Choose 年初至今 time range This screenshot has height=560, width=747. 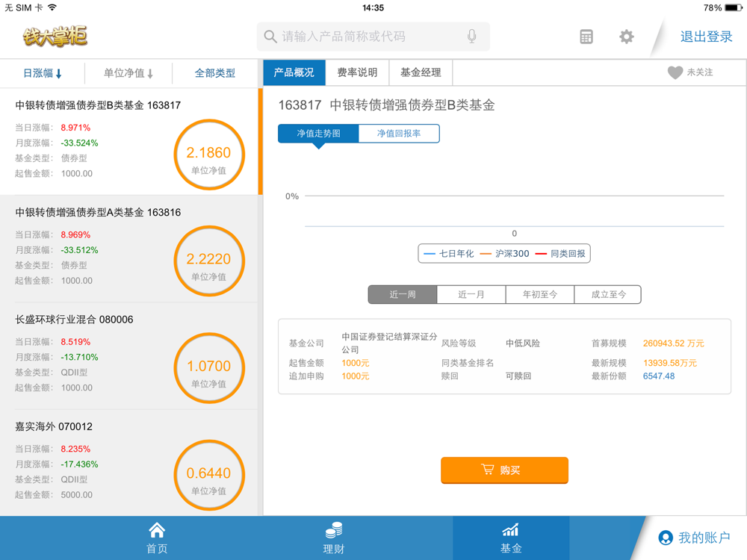pos(540,294)
